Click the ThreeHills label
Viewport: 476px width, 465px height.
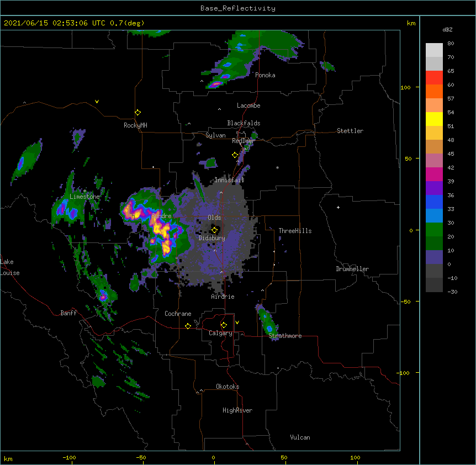(295, 231)
